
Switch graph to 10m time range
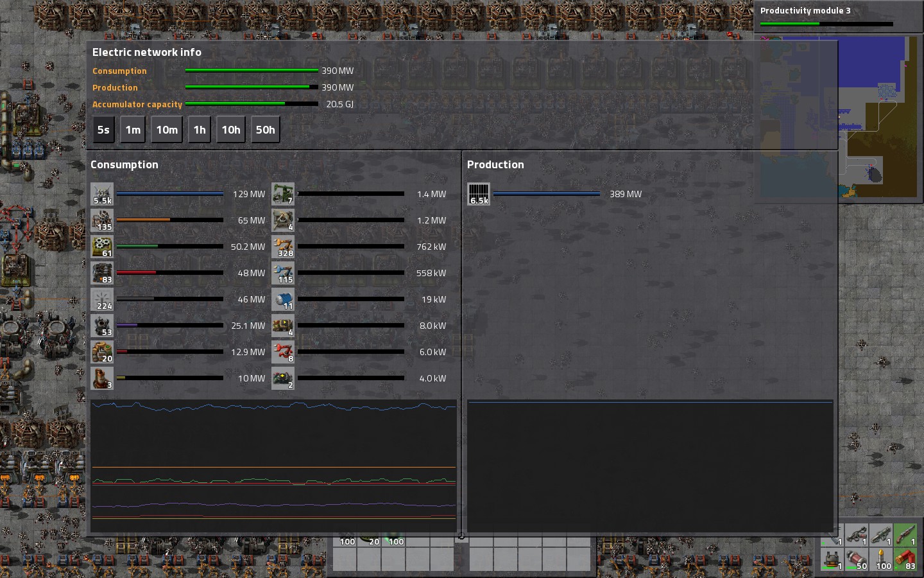167,130
